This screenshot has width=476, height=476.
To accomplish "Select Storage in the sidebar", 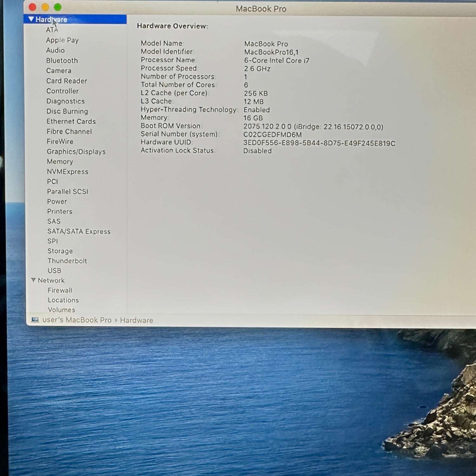I will tap(60, 251).
